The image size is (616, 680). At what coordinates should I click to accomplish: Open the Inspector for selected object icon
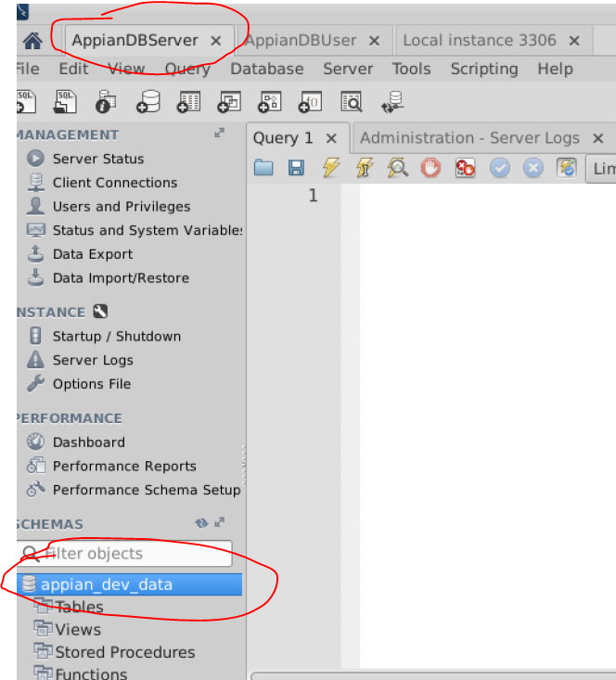point(106,102)
